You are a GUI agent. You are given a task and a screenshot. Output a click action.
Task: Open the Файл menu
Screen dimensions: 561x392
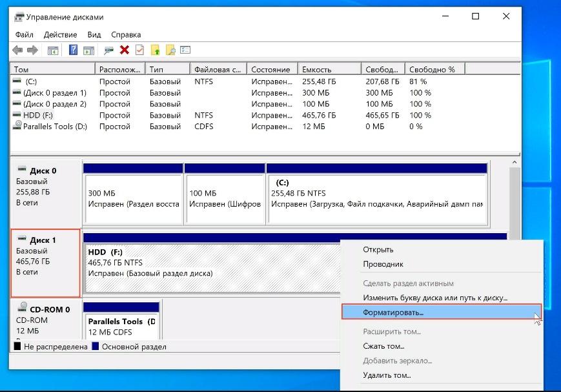pyautogui.click(x=24, y=34)
